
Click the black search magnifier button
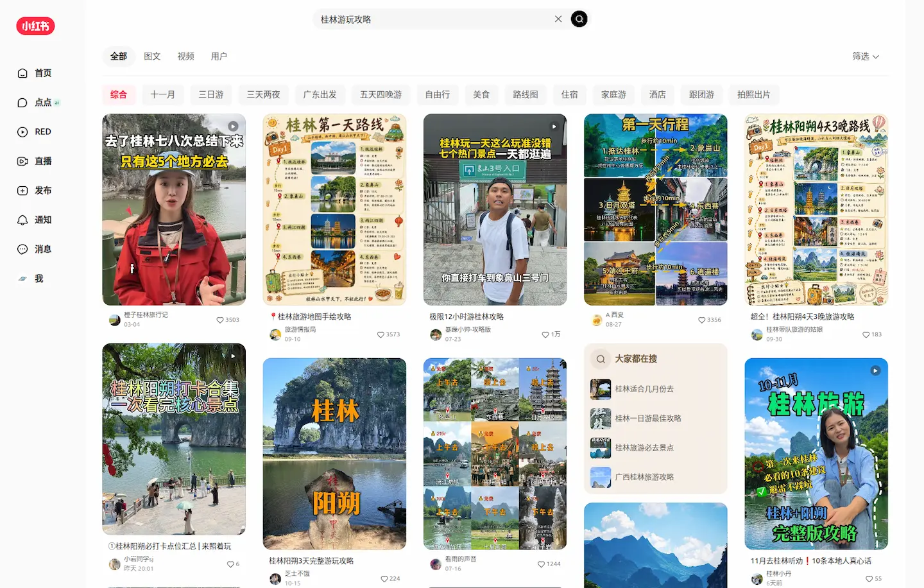[579, 19]
